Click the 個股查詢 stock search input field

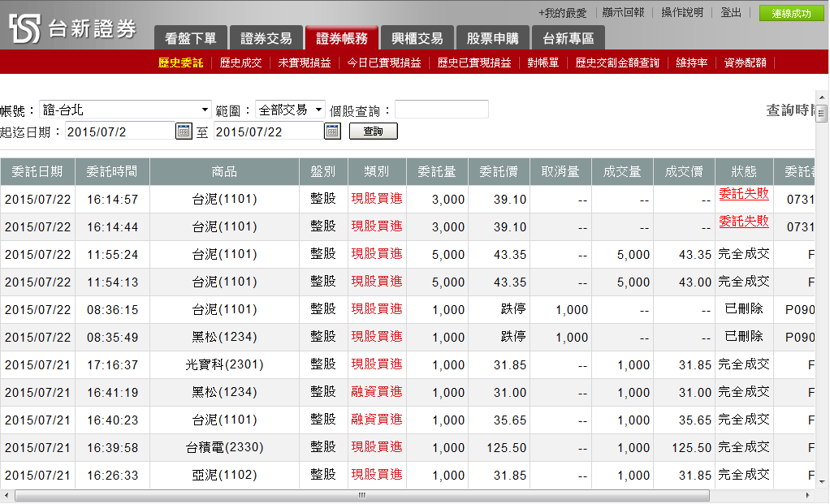(441, 110)
